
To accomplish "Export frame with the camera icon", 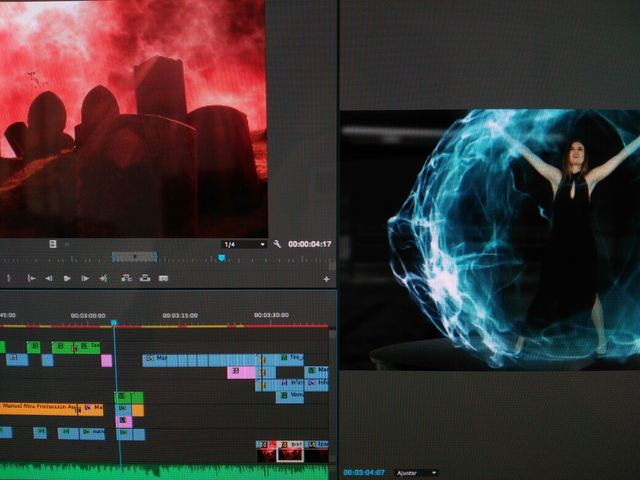I will (x=163, y=278).
